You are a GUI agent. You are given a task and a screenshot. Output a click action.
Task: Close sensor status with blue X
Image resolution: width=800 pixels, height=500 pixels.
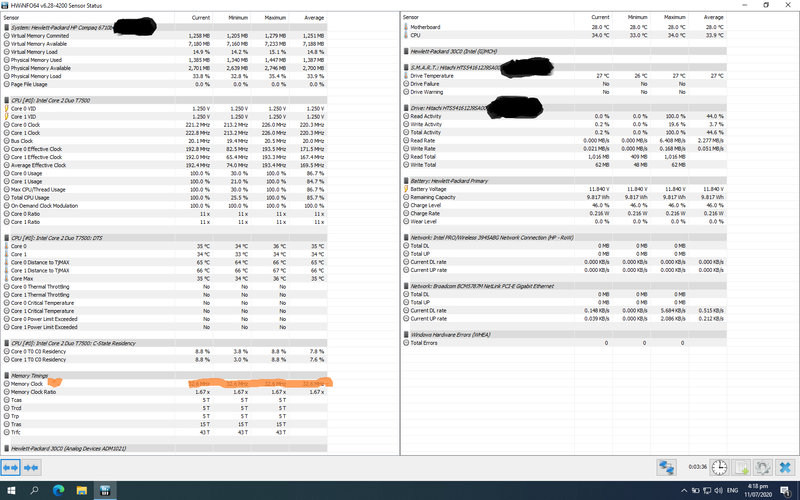pos(784,468)
